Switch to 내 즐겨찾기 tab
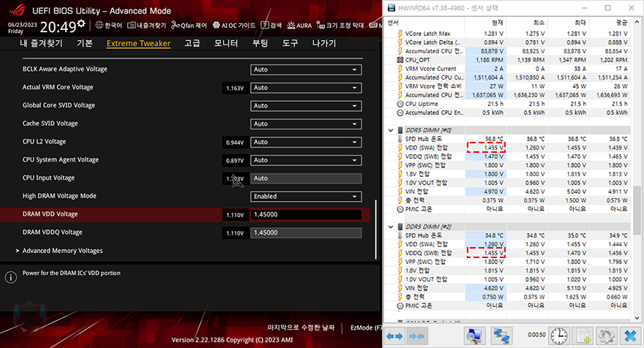Image resolution: width=644 pixels, height=348 pixels. [x=41, y=43]
